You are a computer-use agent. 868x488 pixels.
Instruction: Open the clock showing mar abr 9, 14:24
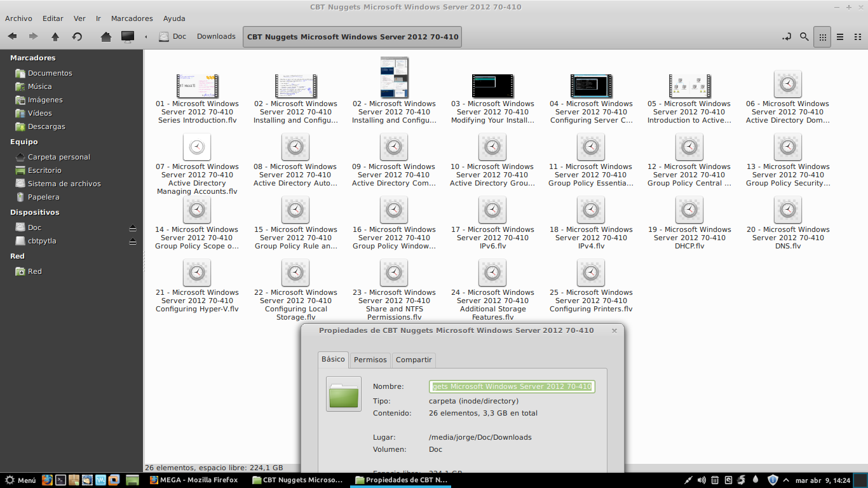[823, 480]
